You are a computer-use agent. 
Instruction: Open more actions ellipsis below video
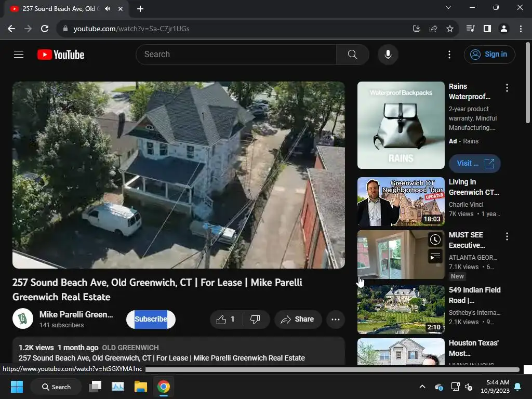(336, 320)
